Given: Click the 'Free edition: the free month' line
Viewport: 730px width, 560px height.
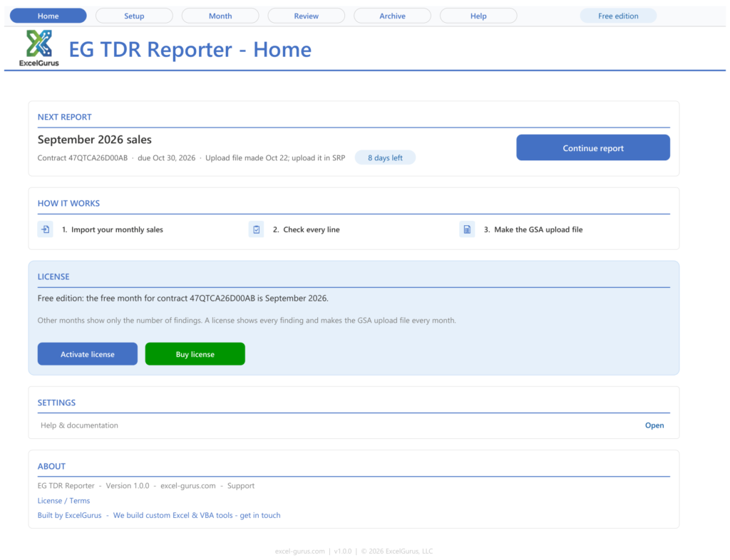Looking at the screenshot, I should (183, 298).
